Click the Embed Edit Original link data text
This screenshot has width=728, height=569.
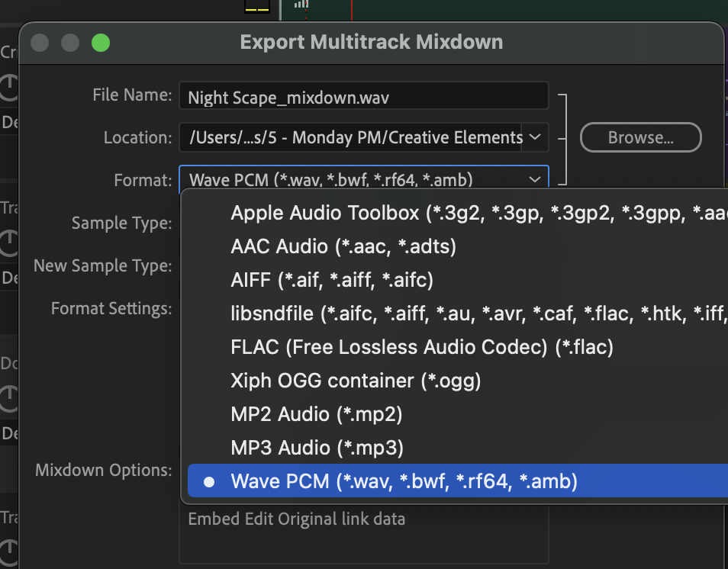296,519
